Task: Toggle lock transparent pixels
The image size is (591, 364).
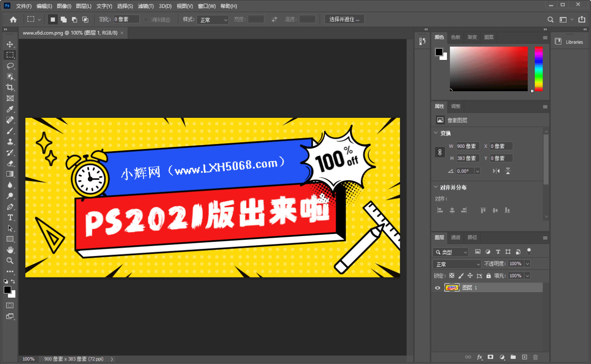Action: [452, 276]
